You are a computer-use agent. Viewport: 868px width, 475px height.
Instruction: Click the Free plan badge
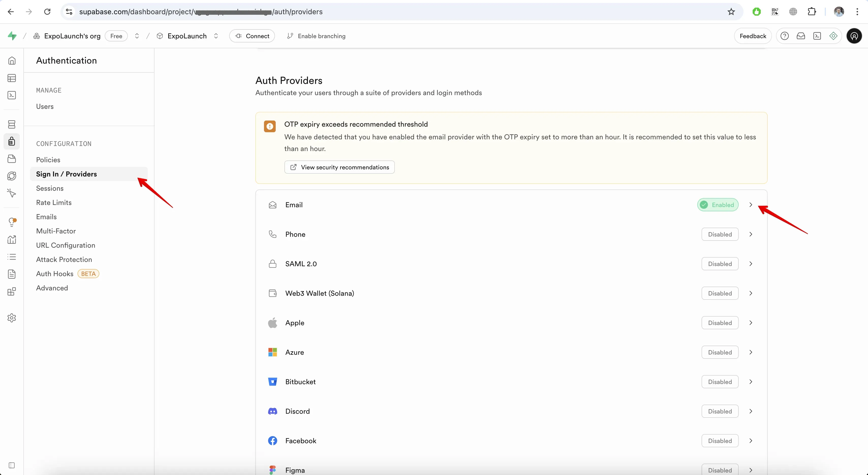point(116,36)
